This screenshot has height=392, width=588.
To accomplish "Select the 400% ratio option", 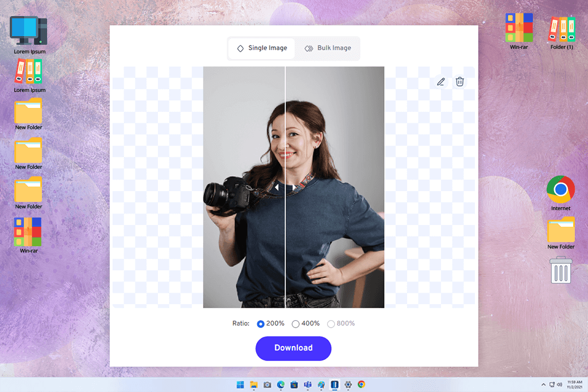I will tap(305, 324).
